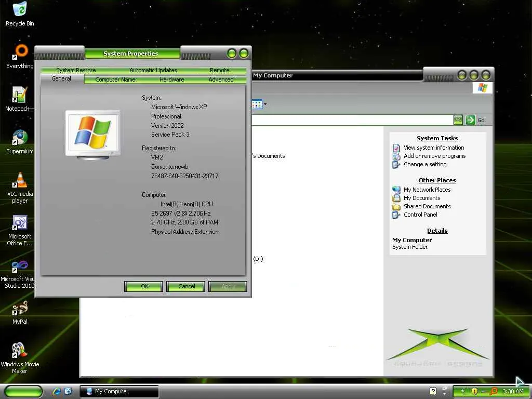This screenshot has width=532, height=399.
Task: Click the help question mark taskbar icon
Action: (x=433, y=391)
